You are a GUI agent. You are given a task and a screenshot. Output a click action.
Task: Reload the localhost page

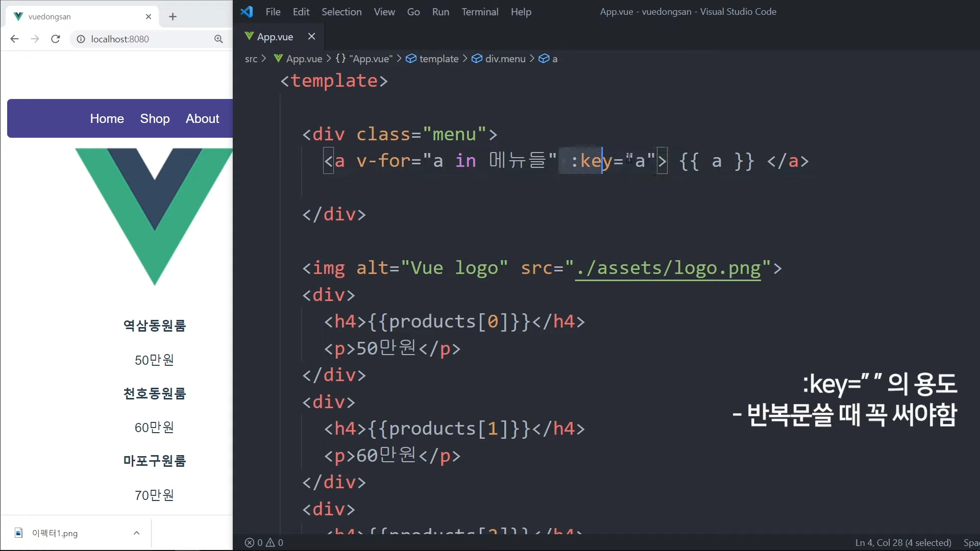pos(56,39)
